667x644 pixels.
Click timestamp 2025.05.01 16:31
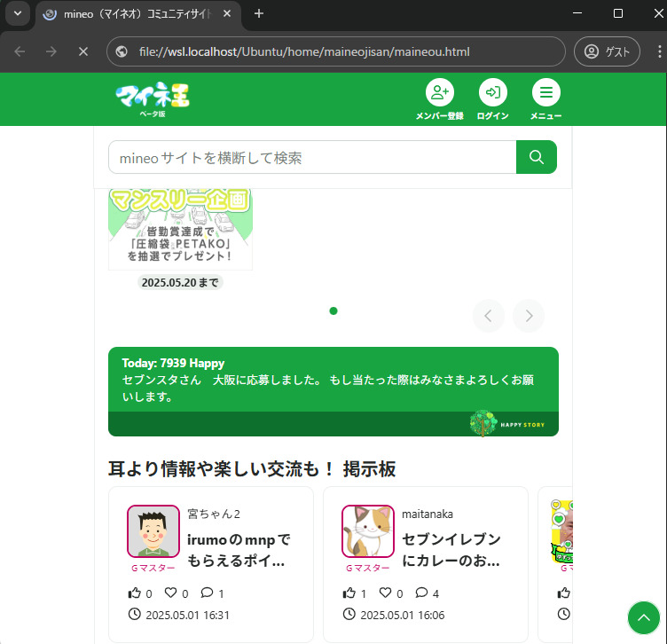(188, 615)
